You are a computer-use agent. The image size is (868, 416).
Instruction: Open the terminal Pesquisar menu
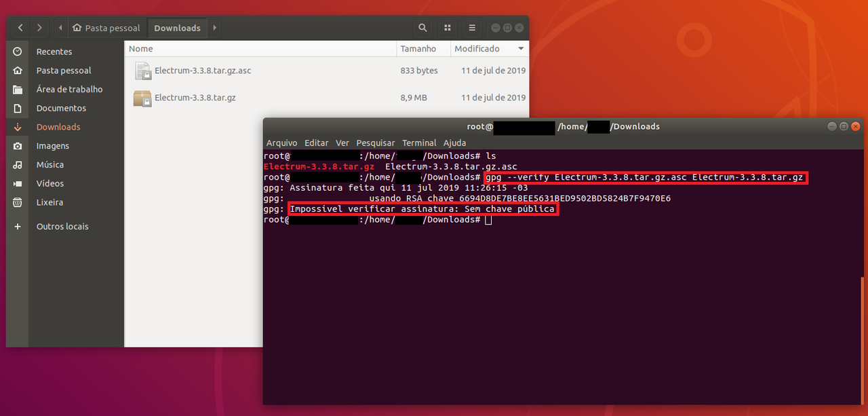(x=376, y=143)
